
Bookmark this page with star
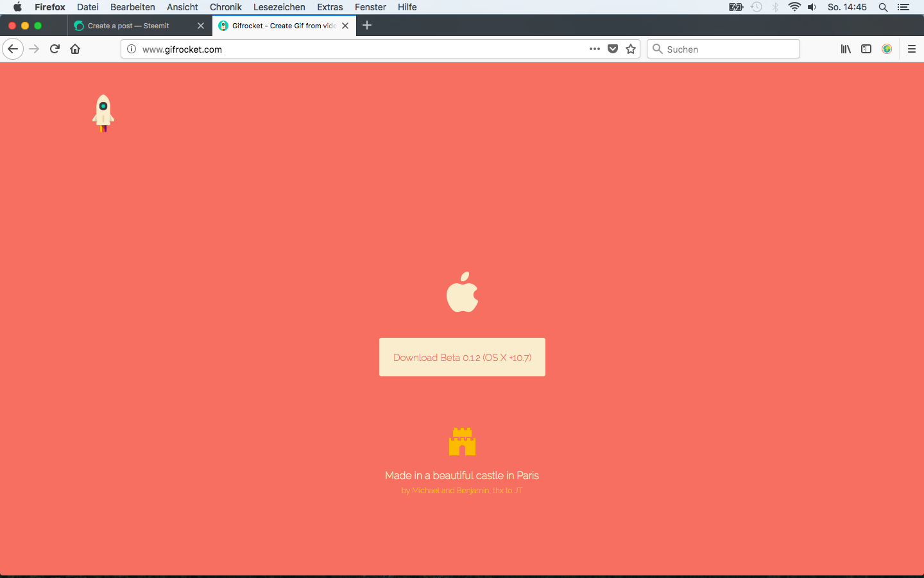[631, 49]
